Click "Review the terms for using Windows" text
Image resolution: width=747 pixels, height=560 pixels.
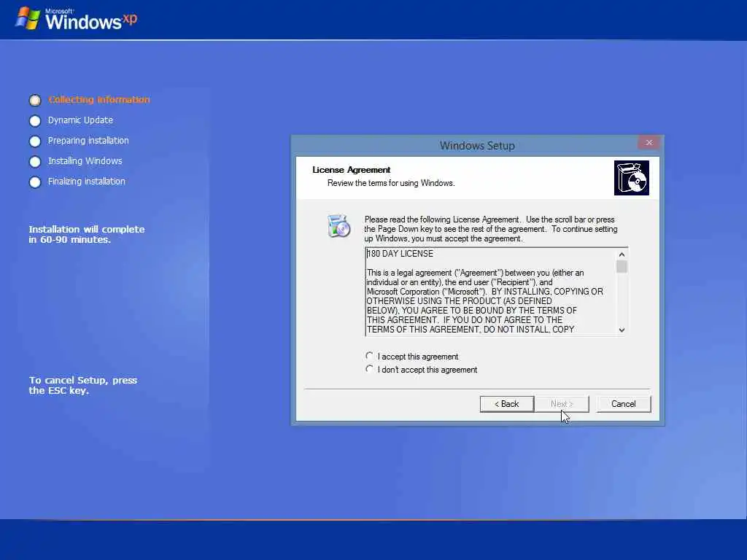391,183
